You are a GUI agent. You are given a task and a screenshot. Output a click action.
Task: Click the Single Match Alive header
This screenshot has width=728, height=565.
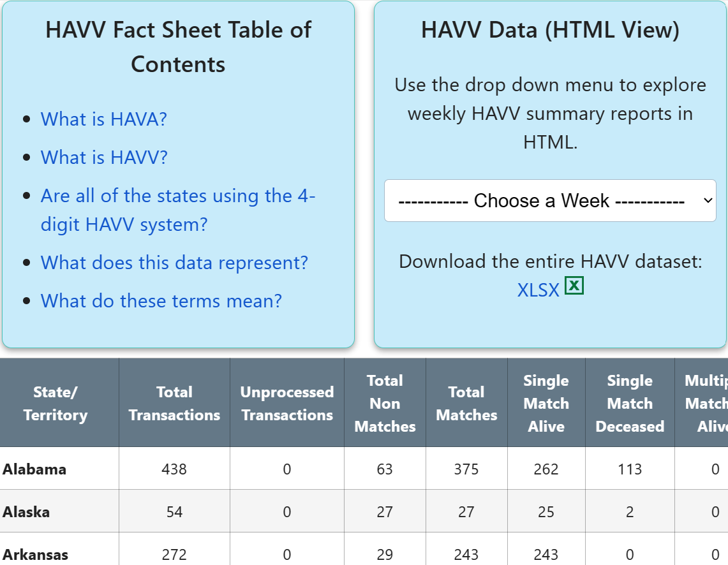[x=546, y=403]
